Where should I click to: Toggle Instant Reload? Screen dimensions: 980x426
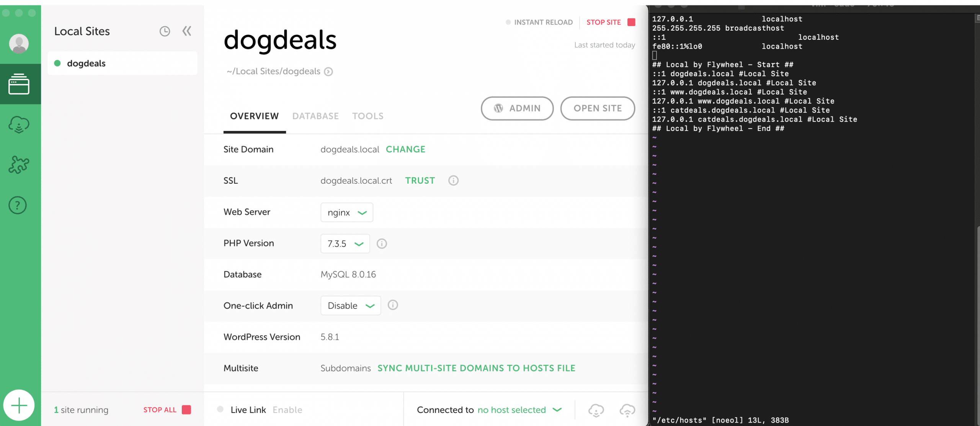click(x=539, y=22)
